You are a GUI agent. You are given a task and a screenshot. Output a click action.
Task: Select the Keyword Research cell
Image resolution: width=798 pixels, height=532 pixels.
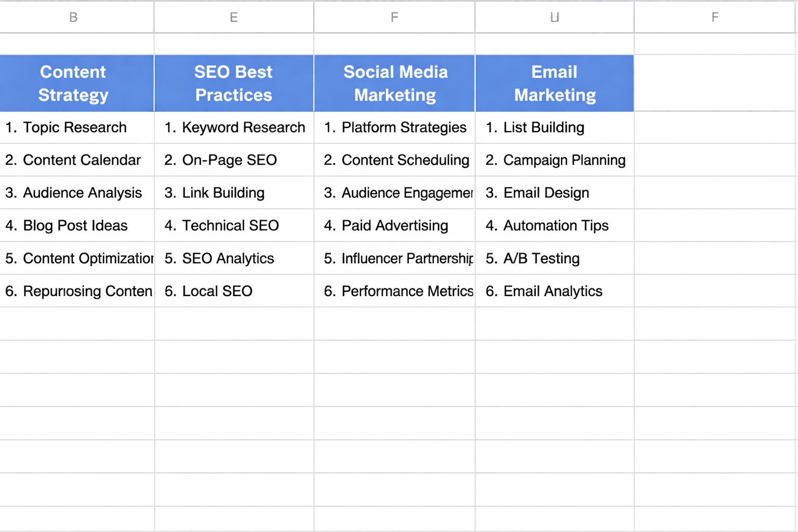pos(233,127)
